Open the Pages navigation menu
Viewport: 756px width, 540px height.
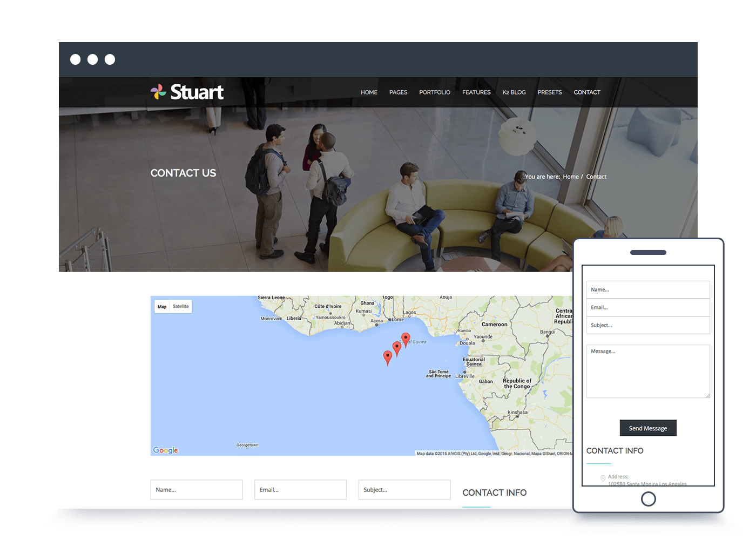398,92
